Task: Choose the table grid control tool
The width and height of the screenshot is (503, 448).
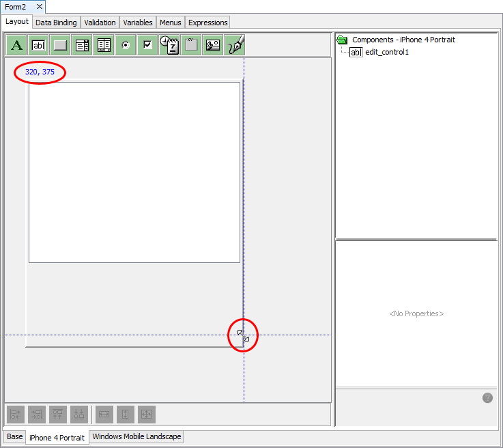Action: 104,46
